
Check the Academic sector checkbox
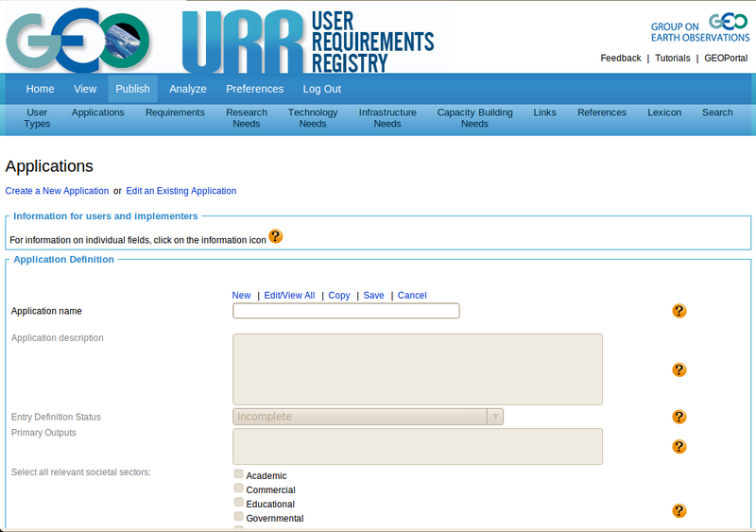coord(239,474)
